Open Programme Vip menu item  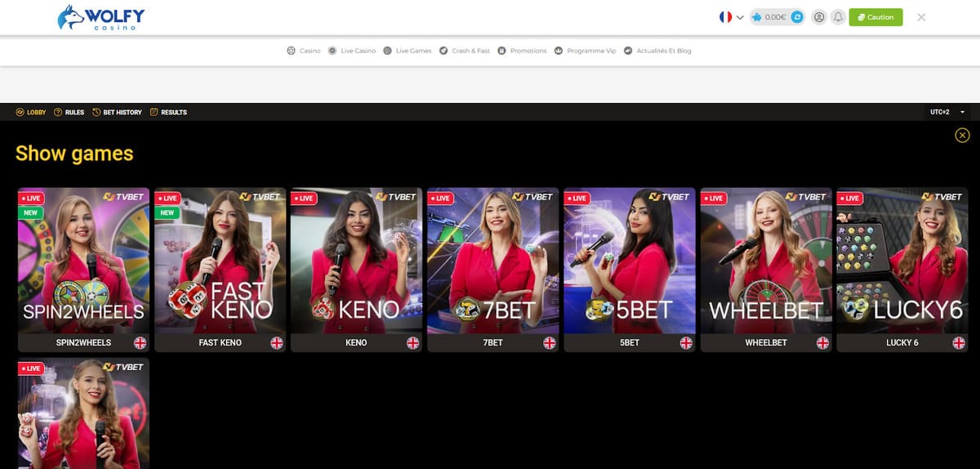(x=586, y=51)
